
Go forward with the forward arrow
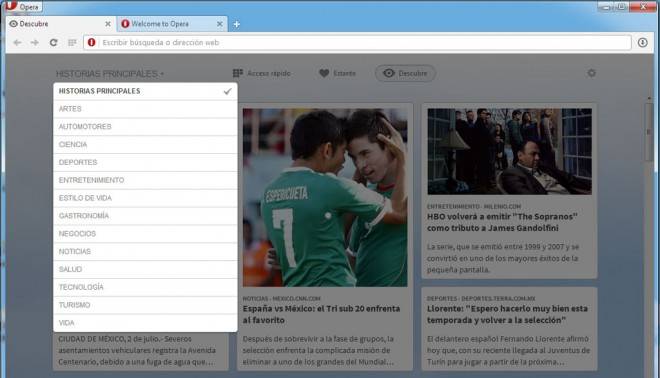pyautogui.click(x=35, y=43)
